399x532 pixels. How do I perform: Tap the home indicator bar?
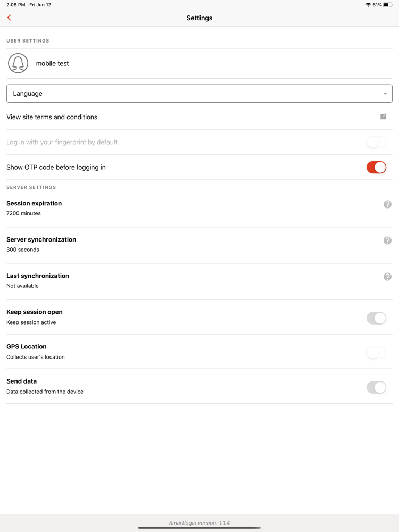(199, 528)
